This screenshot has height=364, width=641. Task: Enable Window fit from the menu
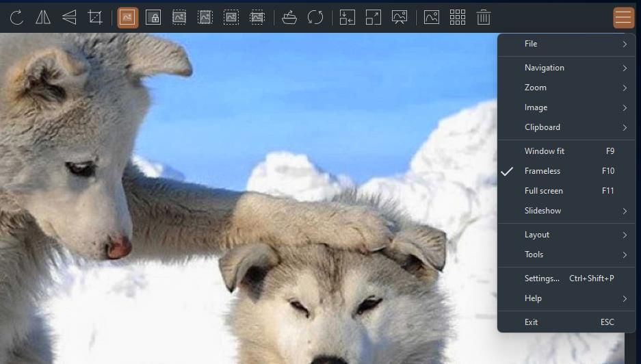tap(566, 151)
